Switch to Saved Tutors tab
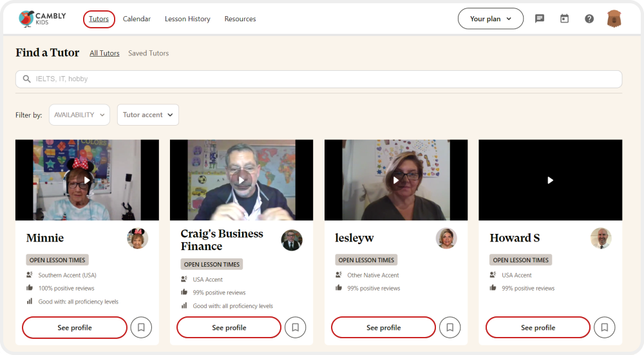 pos(148,53)
